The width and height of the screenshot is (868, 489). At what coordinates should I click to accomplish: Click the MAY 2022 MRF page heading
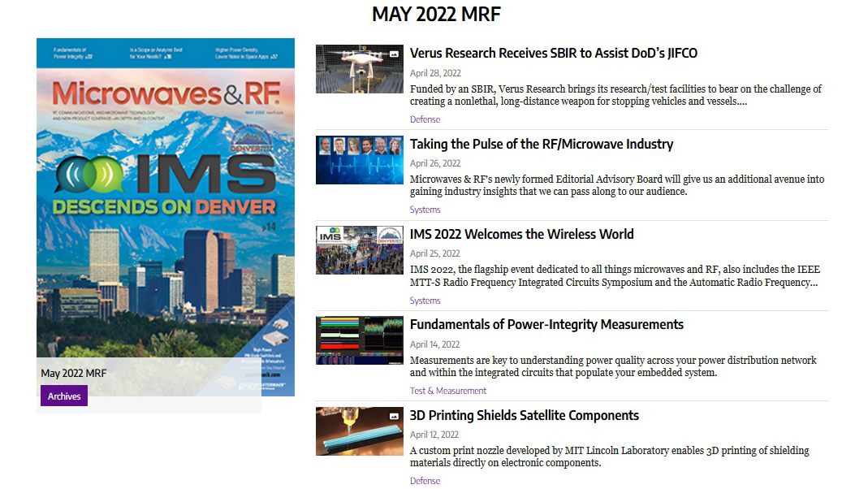[x=436, y=14]
